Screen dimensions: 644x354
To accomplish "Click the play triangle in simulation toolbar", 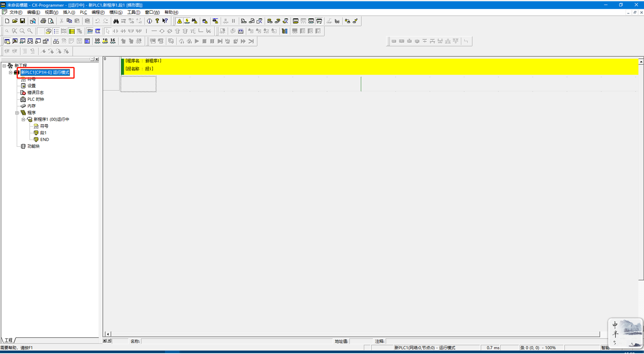I will pyautogui.click(x=197, y=41).
